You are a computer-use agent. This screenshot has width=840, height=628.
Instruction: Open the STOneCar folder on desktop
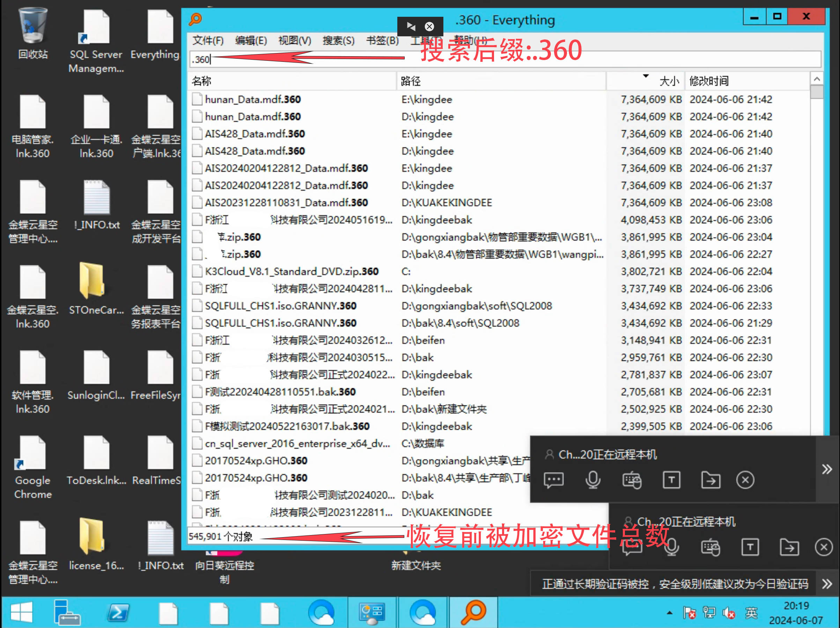pos(96,289)
